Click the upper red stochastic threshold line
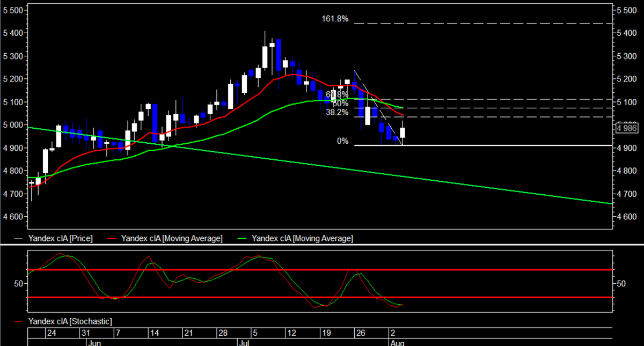The image size is (644, 346). pyautogui.click(x=319, y=270)
